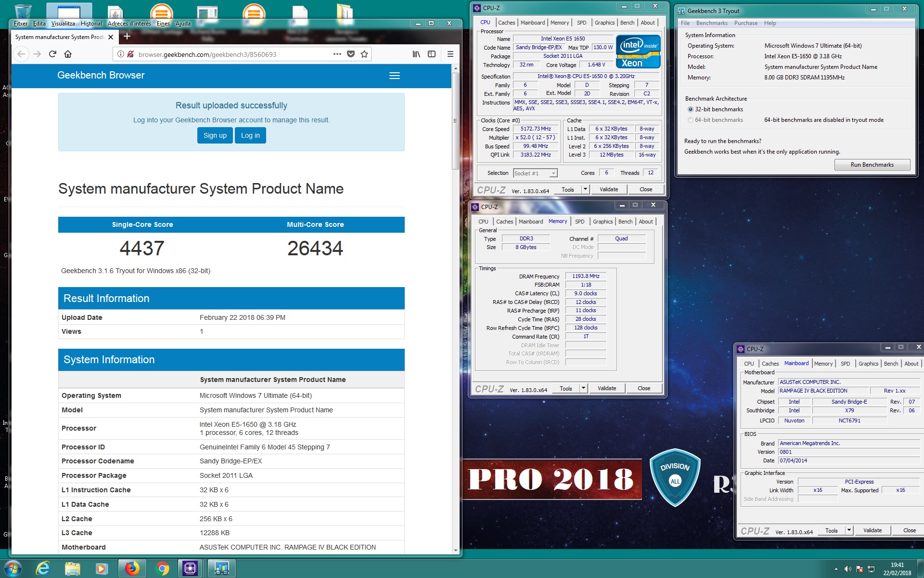
Task: Switch to Geekbench taskbar button
Action: pyautogui.click(x=221, y=568)
